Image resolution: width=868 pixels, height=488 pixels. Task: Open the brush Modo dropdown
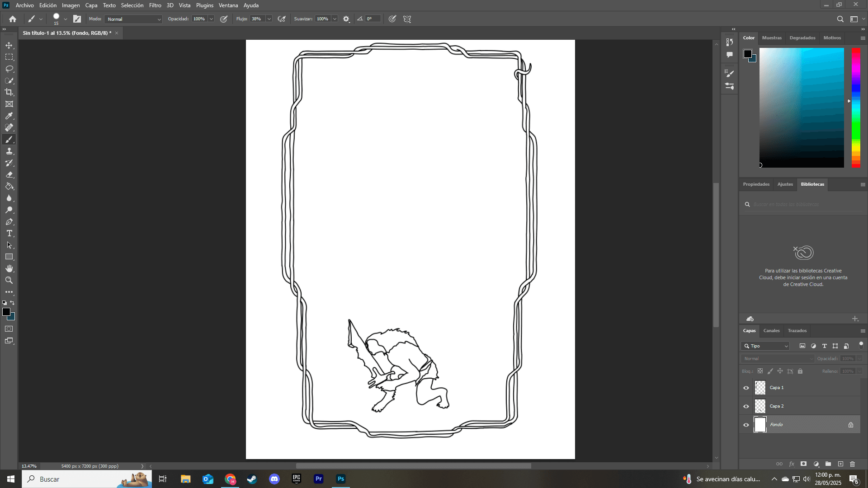pos(133,19)
